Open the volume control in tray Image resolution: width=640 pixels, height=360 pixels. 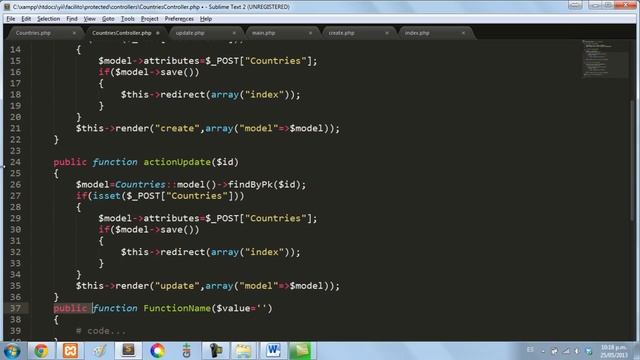[x=577, y=351]
